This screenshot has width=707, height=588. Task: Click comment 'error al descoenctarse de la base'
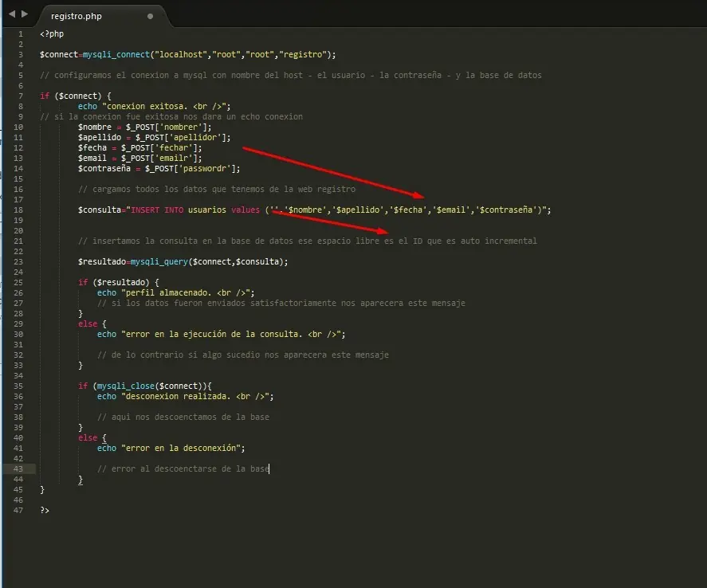point(183,469)
